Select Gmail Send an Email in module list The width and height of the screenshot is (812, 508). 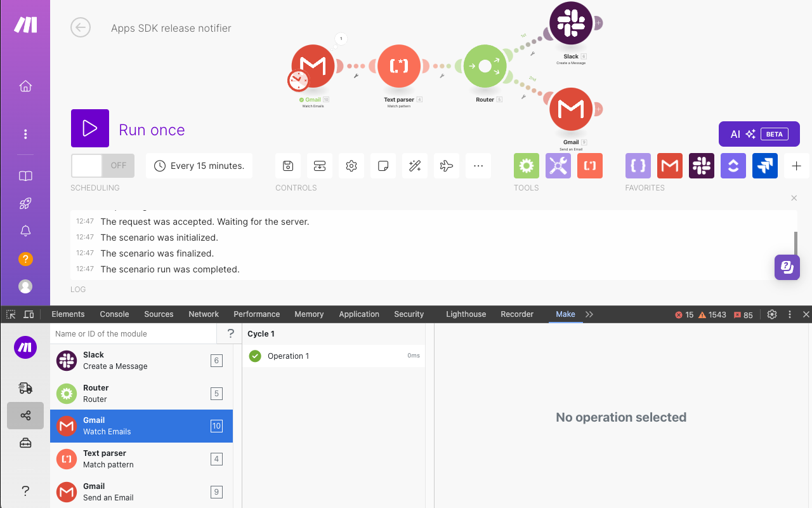point(141,492)
